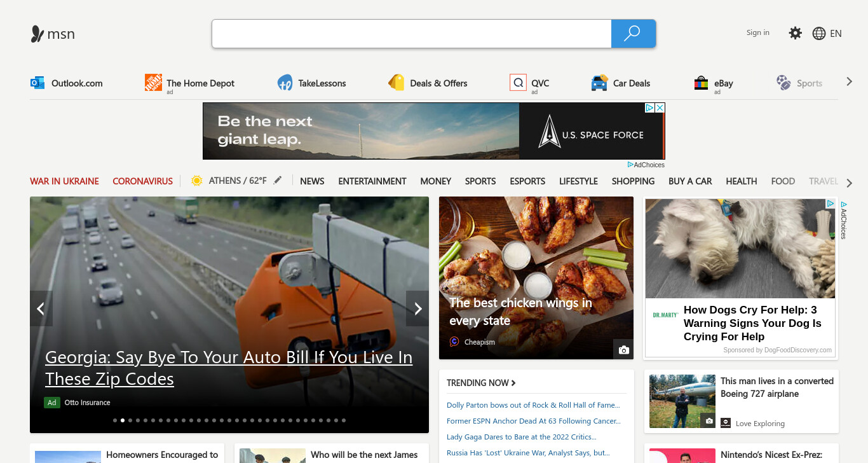Click the EN language label

coord(836,34)
